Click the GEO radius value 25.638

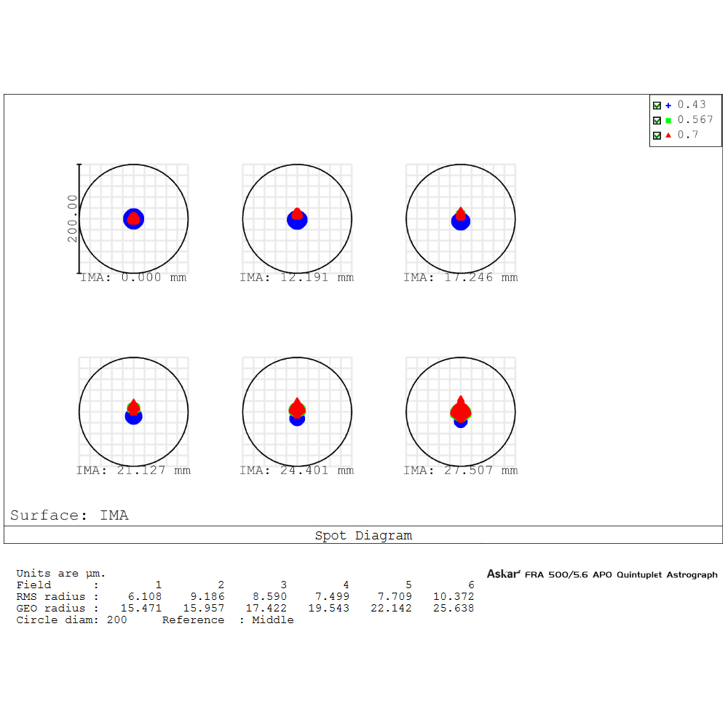453,609
